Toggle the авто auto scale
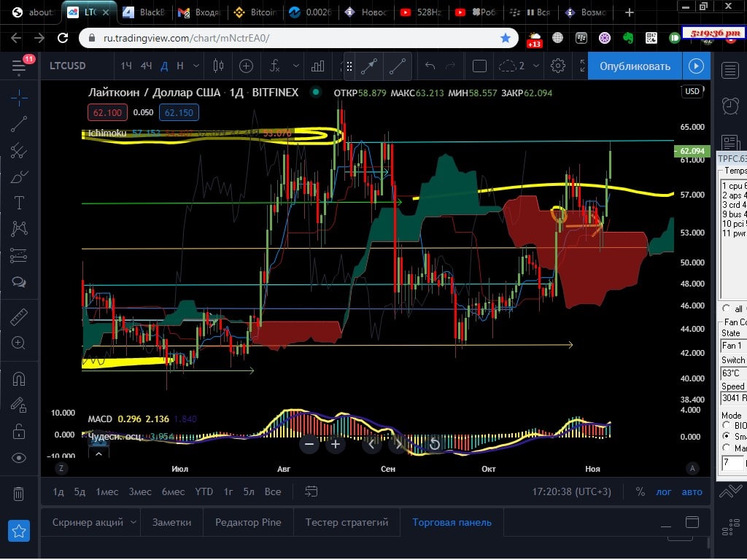The width and height of the screenshot is (747, 560). coord(692,491)
